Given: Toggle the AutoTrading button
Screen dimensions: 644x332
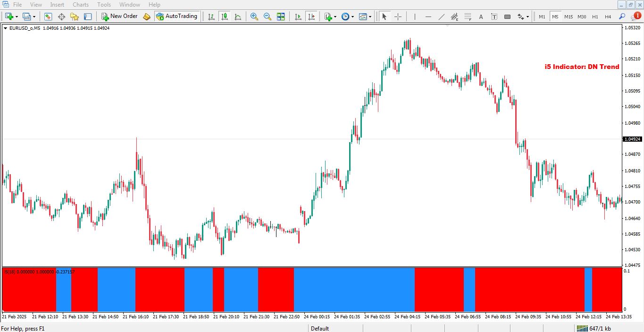Looking at the screenshot, I should (176, 17).
